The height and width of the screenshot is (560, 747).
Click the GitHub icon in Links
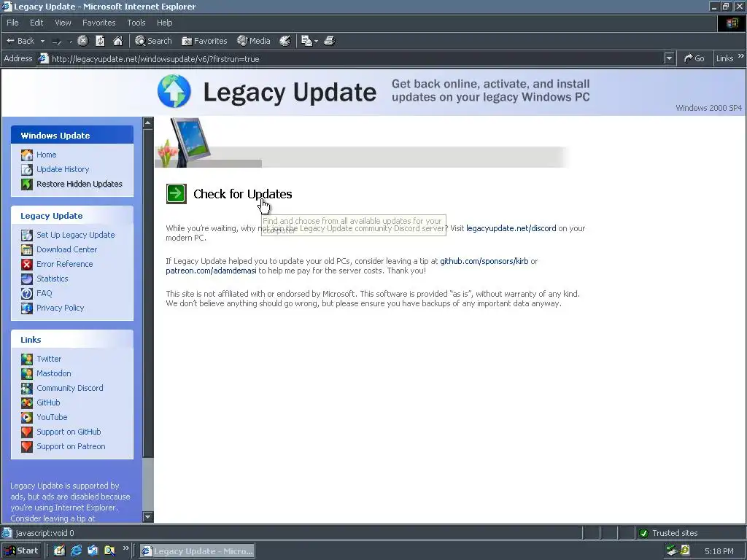point(27,402)
